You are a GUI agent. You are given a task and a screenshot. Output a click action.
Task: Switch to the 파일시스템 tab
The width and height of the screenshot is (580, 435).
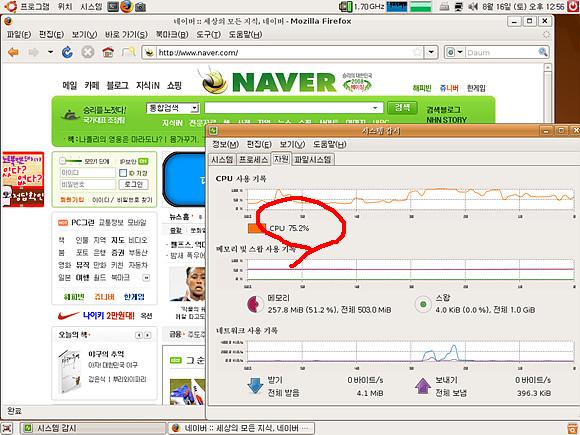(x=313, y=159)
